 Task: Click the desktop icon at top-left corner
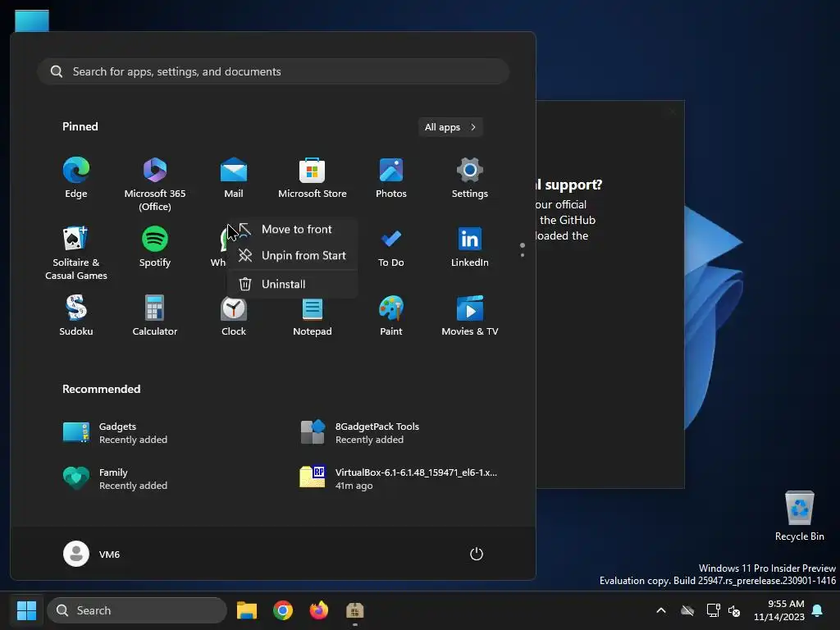pos(32,21)
